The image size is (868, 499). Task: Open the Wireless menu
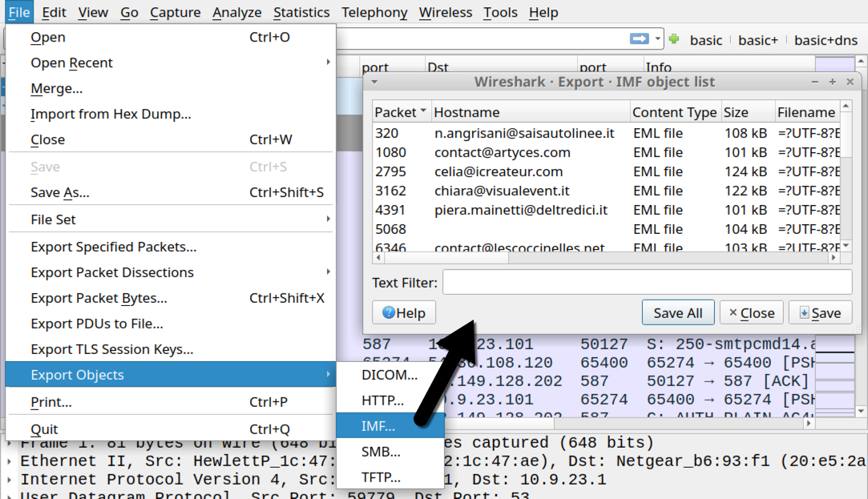(x=445, y=12)
